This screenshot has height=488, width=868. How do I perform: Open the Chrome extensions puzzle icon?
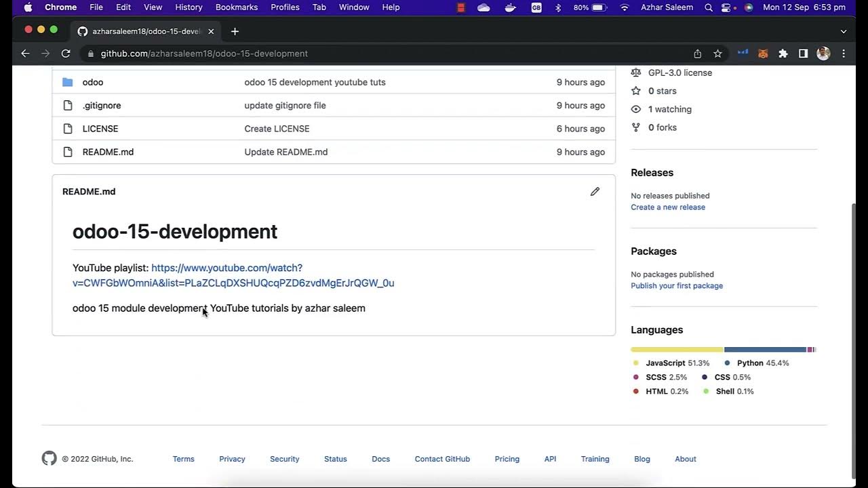coord(783,54)
